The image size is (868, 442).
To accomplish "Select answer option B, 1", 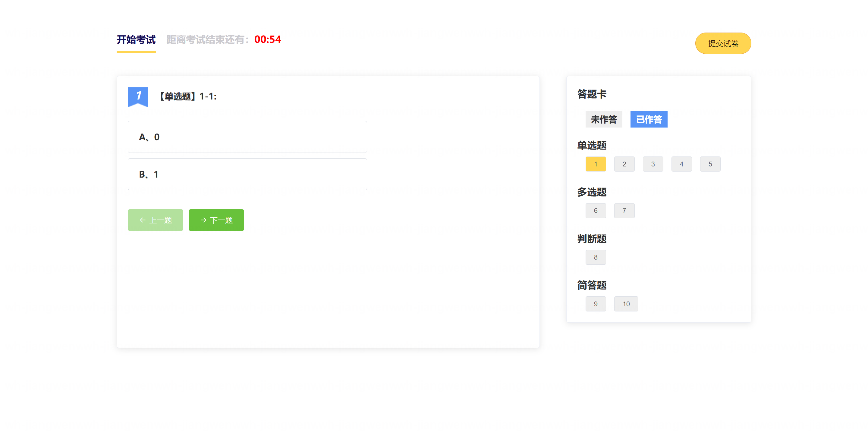I will click(x=247, y=174).
